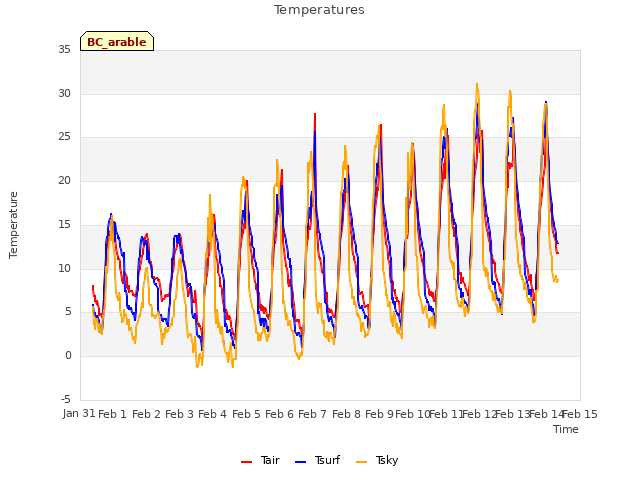Viewport: 640px width, 480px height.
Task: Click the Tair spike on Feb 7
Action: point(315,114)
